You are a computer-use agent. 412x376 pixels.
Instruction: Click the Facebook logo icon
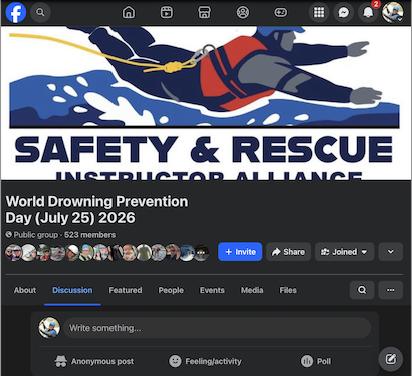[16, 13]
